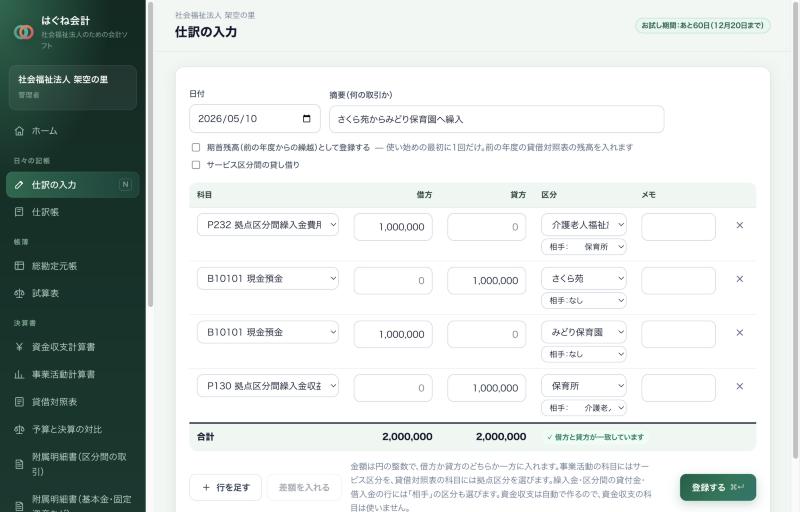This screenshot has width=800, height=512.
Task: Open 総勘定元帳 in sidebar
Action: 72,266
